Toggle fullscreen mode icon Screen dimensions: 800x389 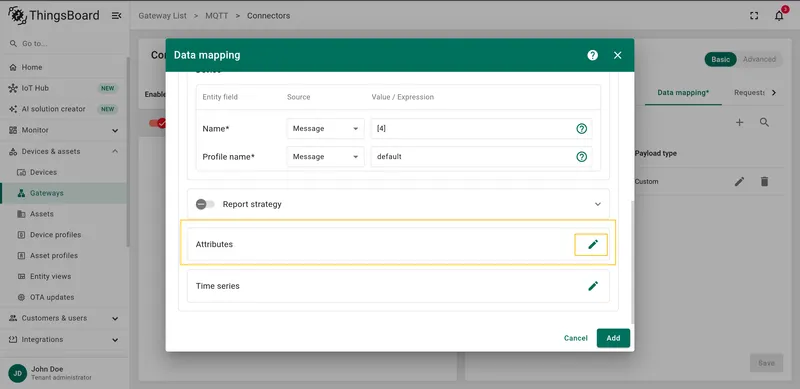[754, 16]
